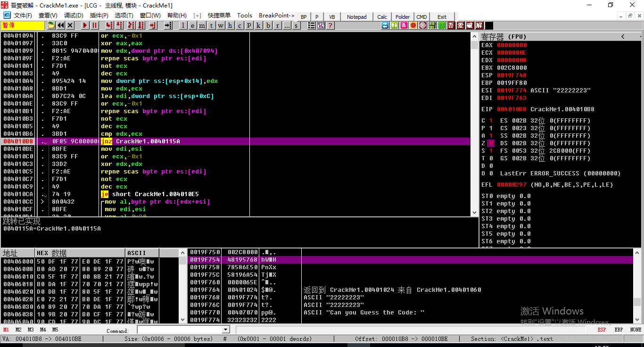Click the CMD button
The width and height of the screenshot is (644, 347).
(421, 17)
